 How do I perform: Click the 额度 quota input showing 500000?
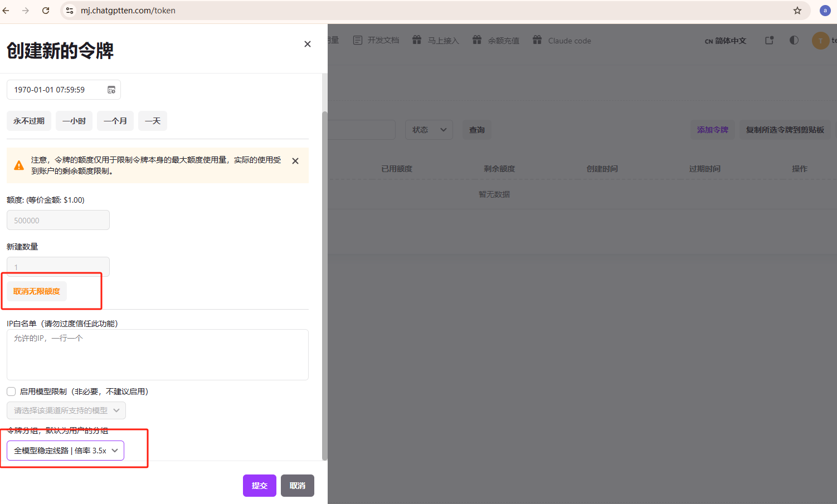coord(58,220)
